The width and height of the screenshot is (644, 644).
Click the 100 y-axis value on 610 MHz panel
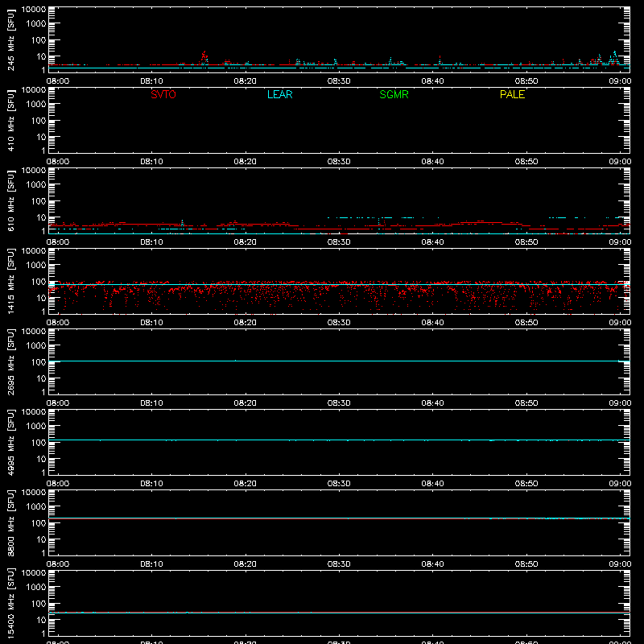(x=39, y=201)
